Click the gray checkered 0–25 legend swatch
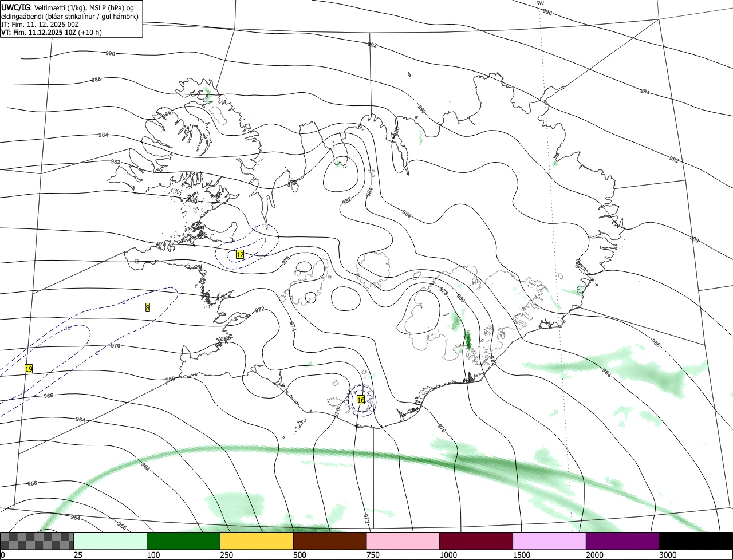Viewport: 733px width, 560px height. pos(37,541)
